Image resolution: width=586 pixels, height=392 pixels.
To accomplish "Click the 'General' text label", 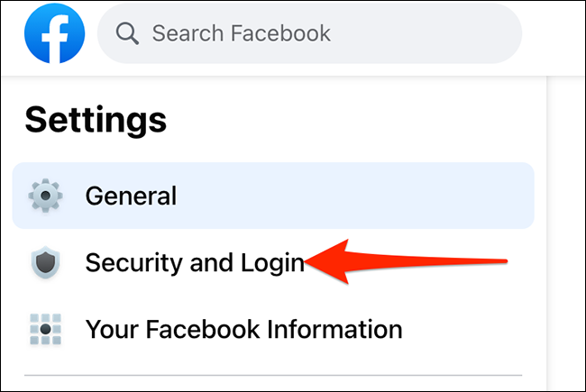I will (x=131, y=196).
